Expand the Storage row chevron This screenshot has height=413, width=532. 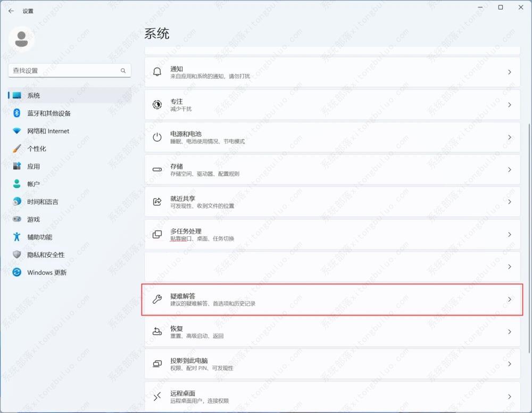tap(509, 170)
